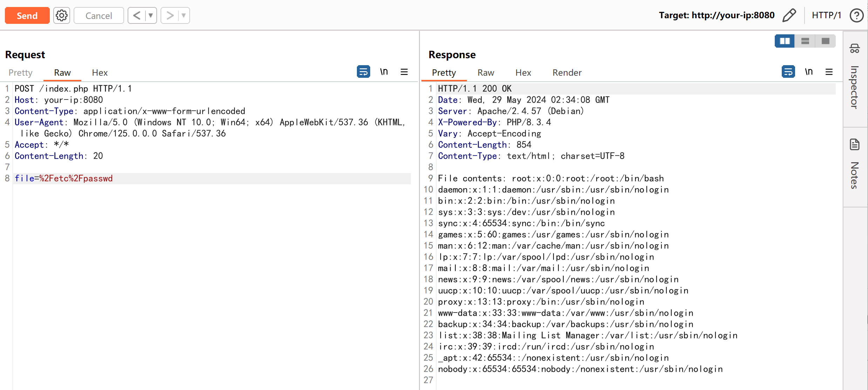Image resolution: width=868 pixels, height=390 pixels.
Task: Open the request settings gear icon
Action: (x=62, y=15)
